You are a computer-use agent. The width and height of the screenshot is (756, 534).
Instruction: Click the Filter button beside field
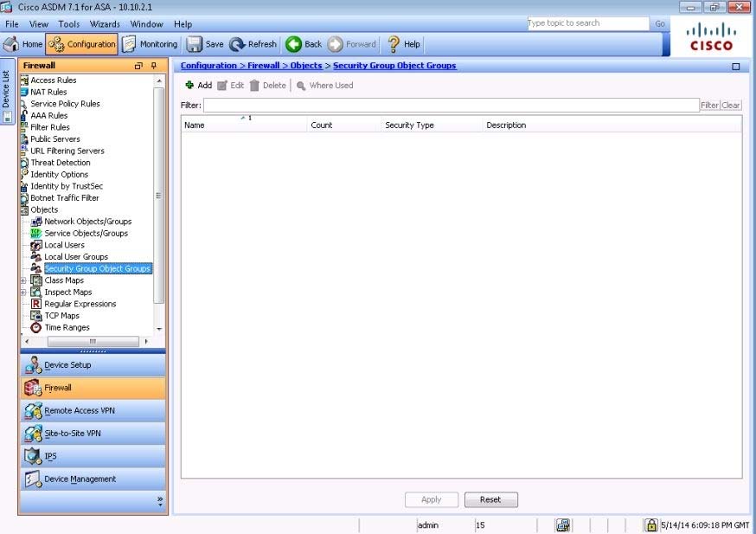[x=709, y=106]
